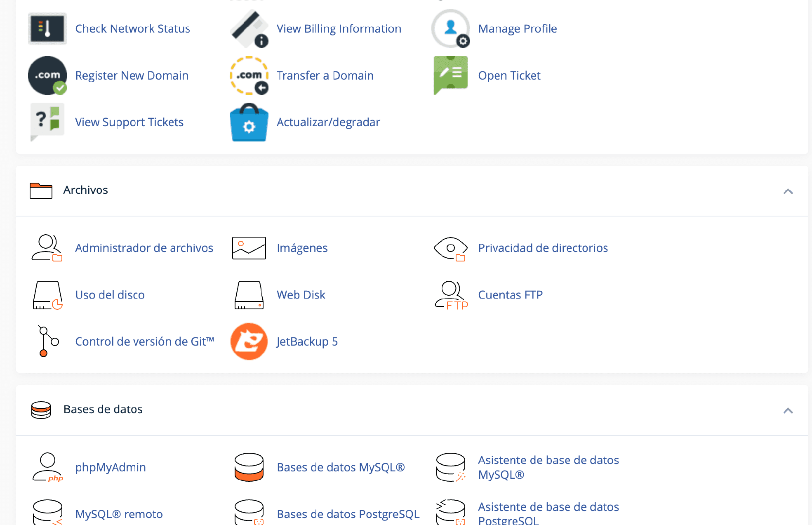The image size is (812, 525).
Task: Collapse the Archivos section chevron
Action: pos(788,191)
